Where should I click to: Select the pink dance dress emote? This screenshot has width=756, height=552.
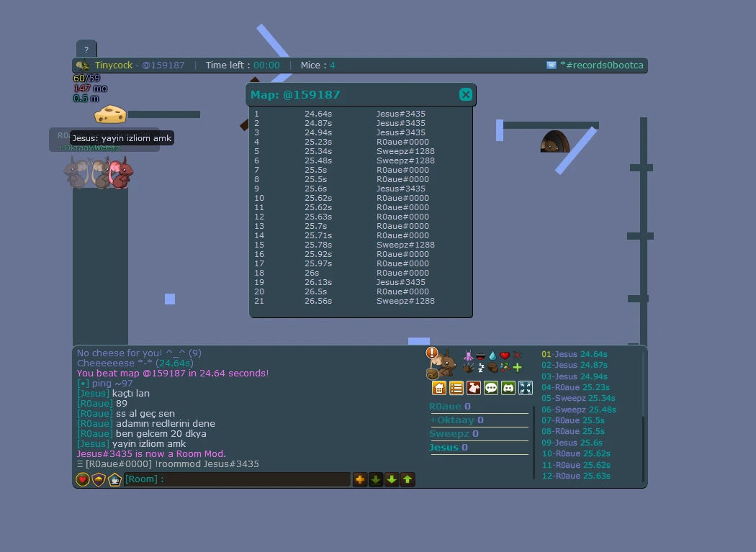[468, 356]
